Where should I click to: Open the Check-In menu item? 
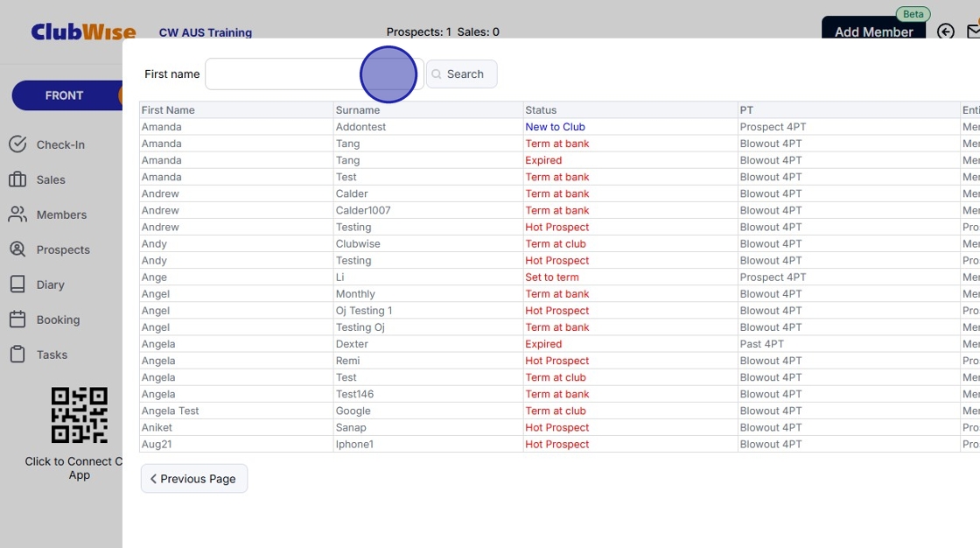60,144
